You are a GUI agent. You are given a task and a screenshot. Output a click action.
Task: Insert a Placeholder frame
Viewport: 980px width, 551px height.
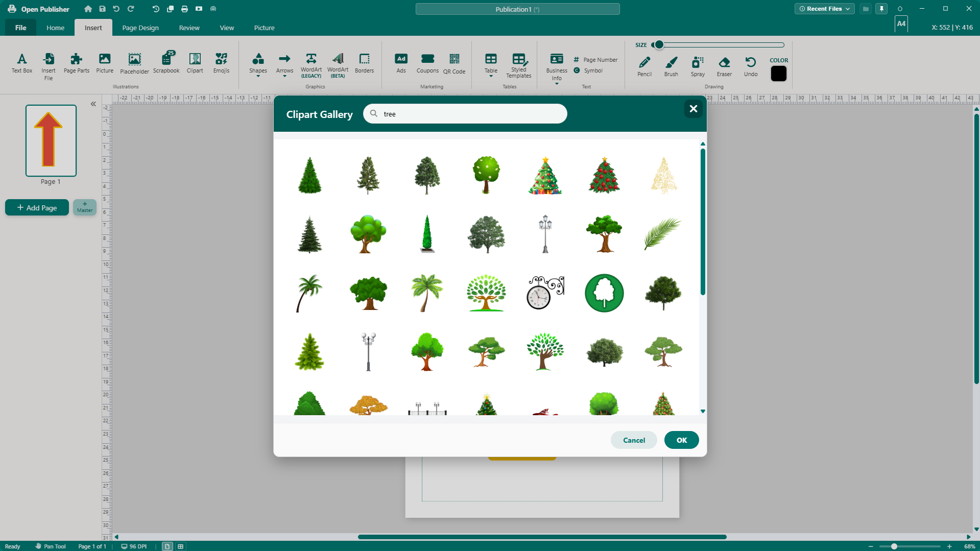pyautogui.click(x=134, y=64)
